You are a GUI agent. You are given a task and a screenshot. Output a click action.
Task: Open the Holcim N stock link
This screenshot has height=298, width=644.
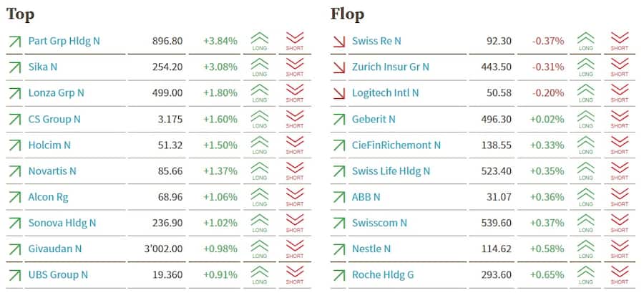click(49, 145)
